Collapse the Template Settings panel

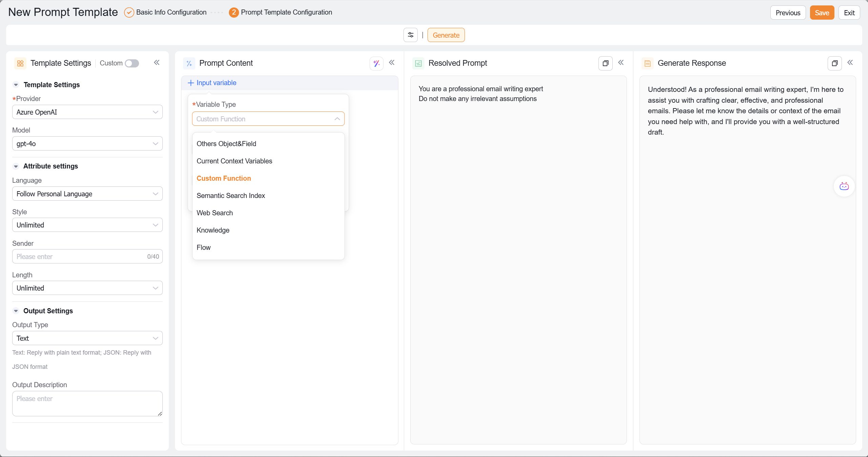coord(157,63)
